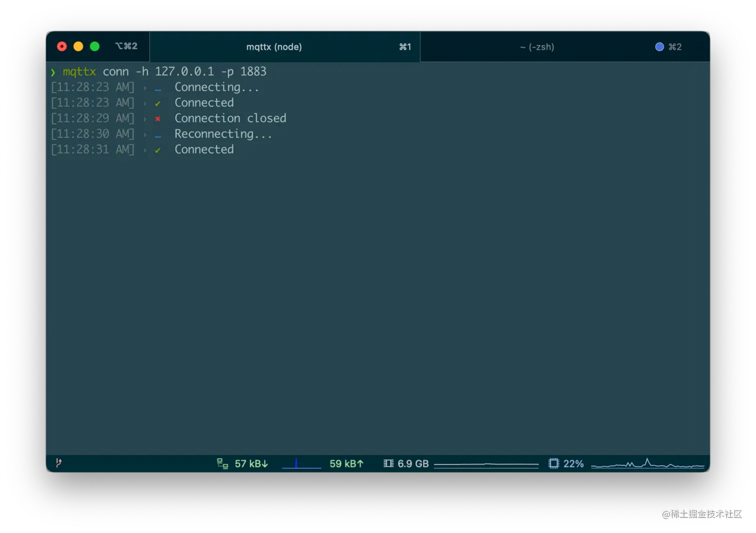The image size is (756, 533).
Task: Click the memory icon in status bar
Action: (388, 463)
